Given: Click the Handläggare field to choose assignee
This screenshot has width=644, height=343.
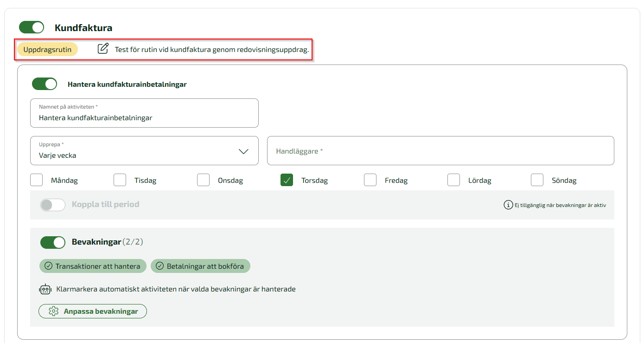Looking at the screenshot, I should (440, 151).
